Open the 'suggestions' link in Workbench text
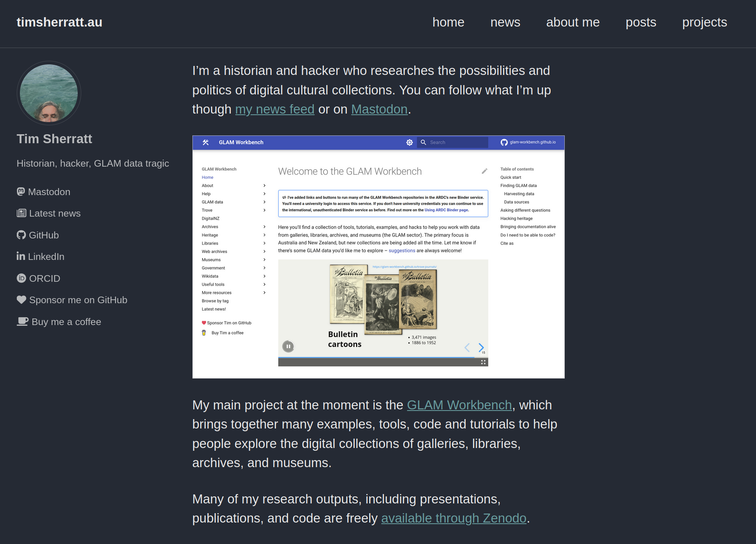Viewport: 756px width, 544px height. coord(402,251)
